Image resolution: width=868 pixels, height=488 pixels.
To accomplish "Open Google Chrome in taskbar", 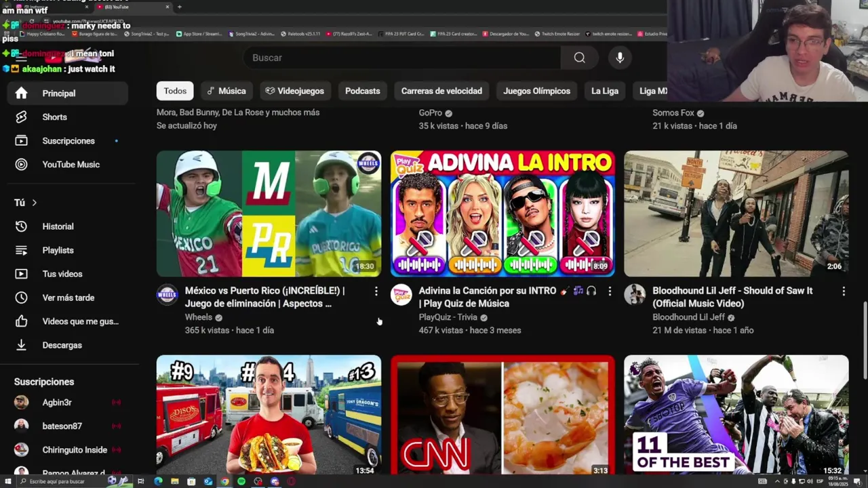I will 224,481.
